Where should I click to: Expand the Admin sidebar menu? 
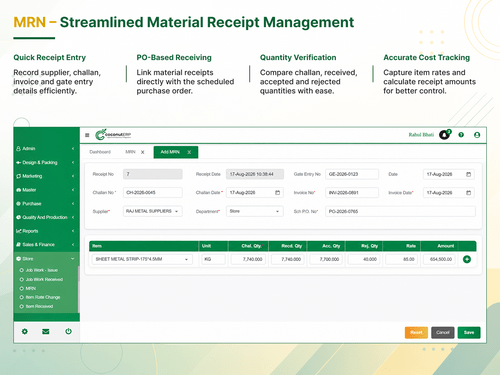click(46, 149)
